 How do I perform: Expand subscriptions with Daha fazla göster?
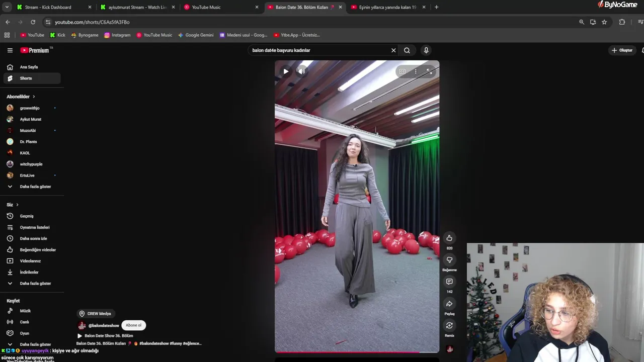[32, 187]
